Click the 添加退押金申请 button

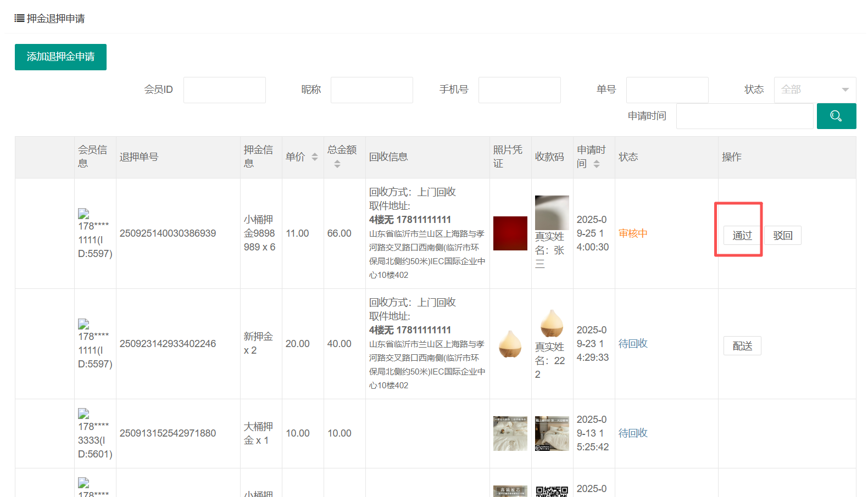(x=60, y=57)
